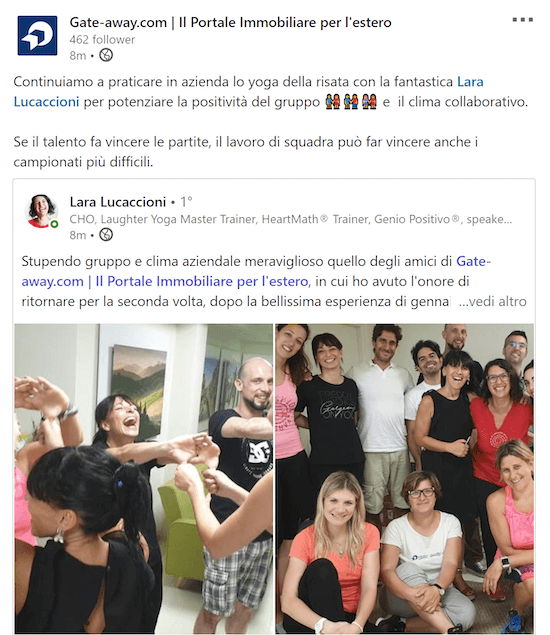Click the 8m timestamp in shared post

tap(78, 235)
